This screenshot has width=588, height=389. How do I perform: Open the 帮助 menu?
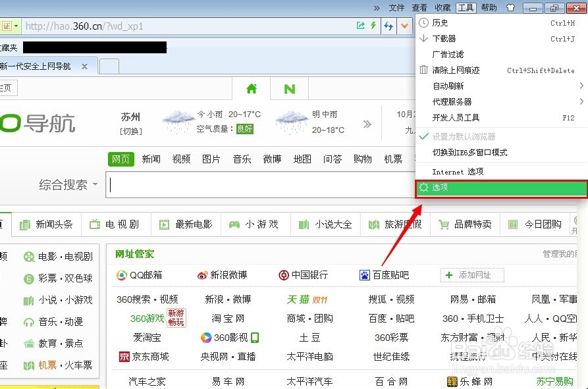pyautogui.click(x=489, y=7)
